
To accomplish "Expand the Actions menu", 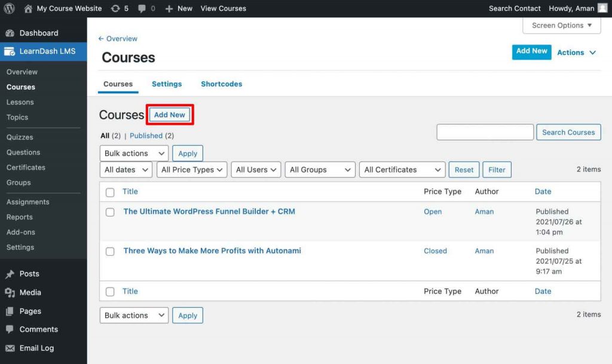I will point(577,52).
